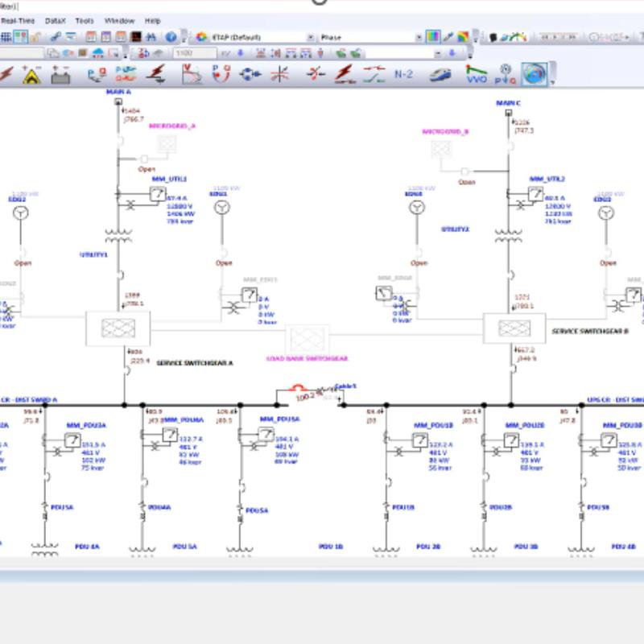The width and height of the screenshot is (644, 644).
Task: Click the blue cloud upload icon
Action: pyautogui.click(x=97, y=53)
